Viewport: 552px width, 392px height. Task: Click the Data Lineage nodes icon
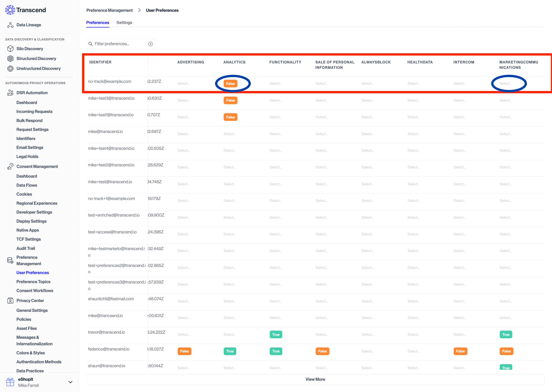click(10, 25)
